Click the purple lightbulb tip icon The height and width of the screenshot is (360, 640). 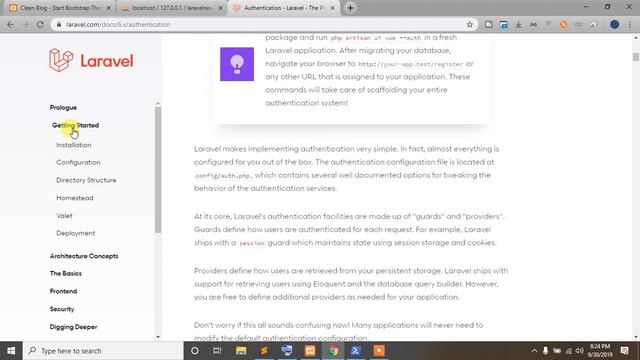(237, 64)
